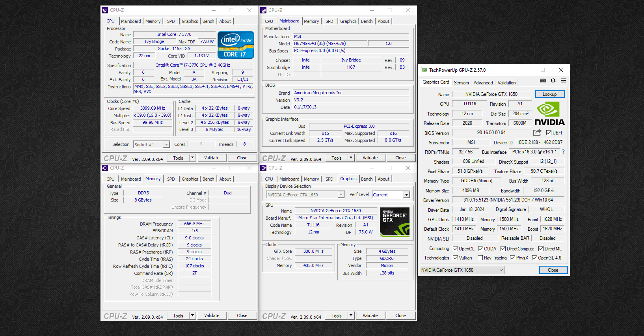Image resolution: width=644 pixels, height=336 pixels.
Task: Click Close in CPU-Z memory timings window
Action: (242, 315)
